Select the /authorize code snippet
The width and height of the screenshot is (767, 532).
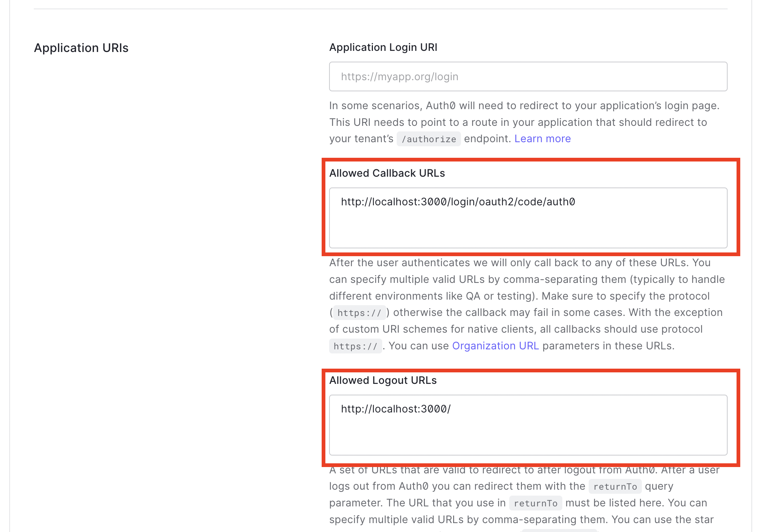[429, 138]
